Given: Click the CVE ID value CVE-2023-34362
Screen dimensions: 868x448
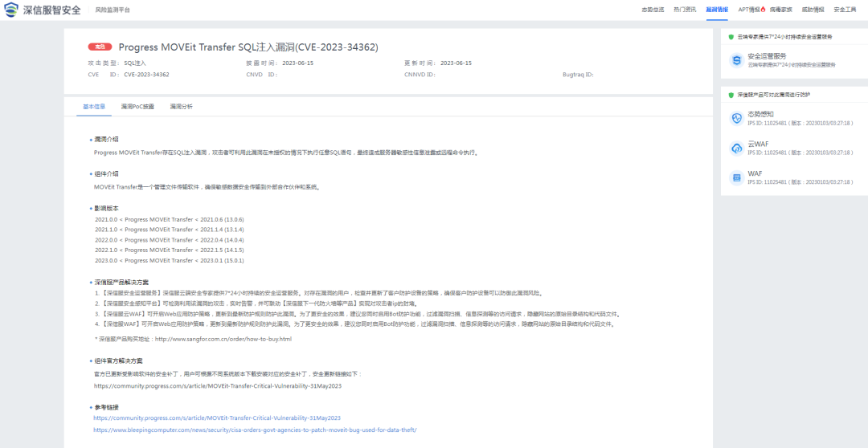Looking at the screenshot, I should [147, 74].
